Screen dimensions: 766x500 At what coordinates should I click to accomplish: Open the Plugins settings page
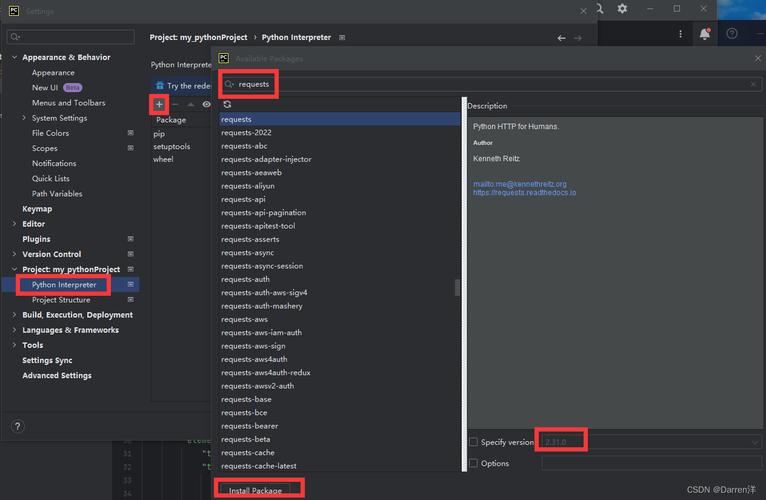tap(36, 239)
